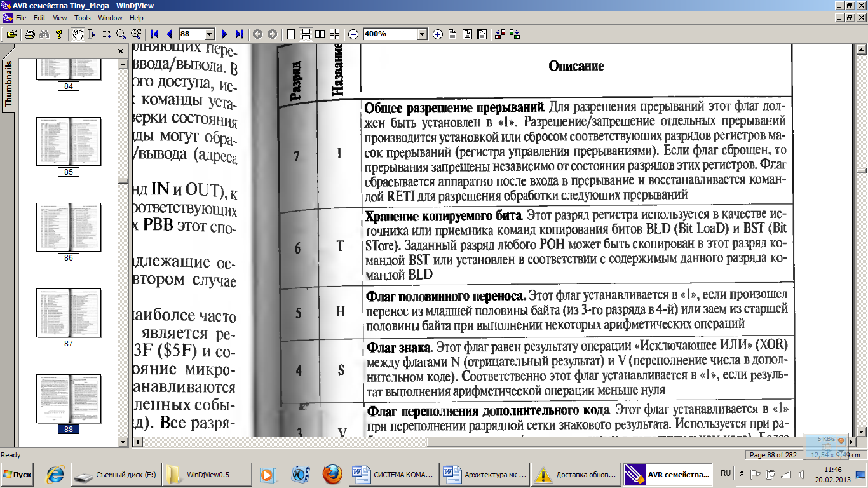The image size is (868, 488).
Task: Select the rectangle region selection tool
Action: (x=106, y=34)
